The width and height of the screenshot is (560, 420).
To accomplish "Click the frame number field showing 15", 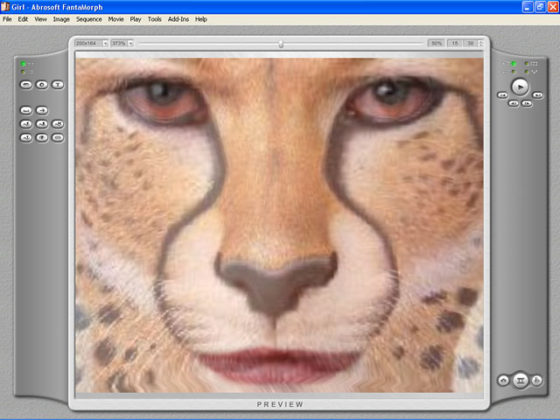I will coord(455,43).
